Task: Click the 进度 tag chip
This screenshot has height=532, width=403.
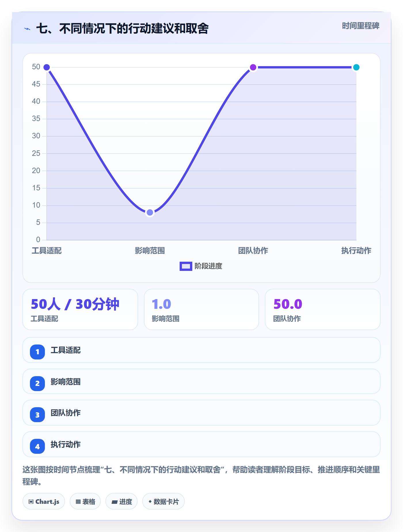Action: tap(121, 501)
